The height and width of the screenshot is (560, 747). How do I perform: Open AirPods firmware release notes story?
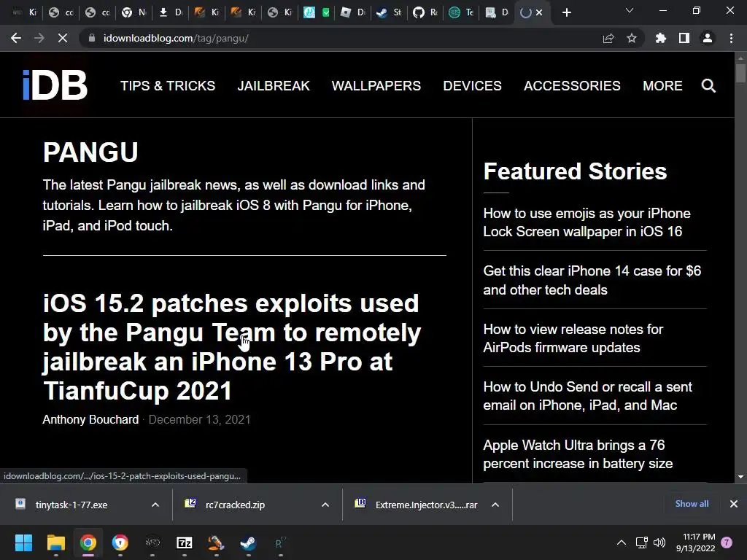[573, 338]
